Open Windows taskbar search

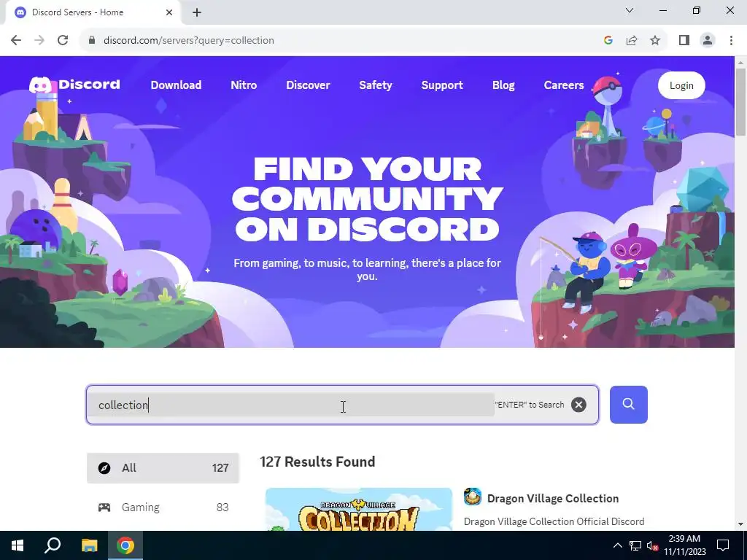tap(53, 545)
